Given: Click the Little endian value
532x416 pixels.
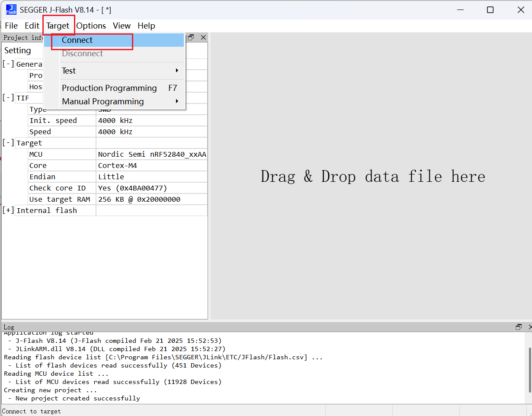Looking at the screenshot, I should pyautogui.click(x=111, y=177).
